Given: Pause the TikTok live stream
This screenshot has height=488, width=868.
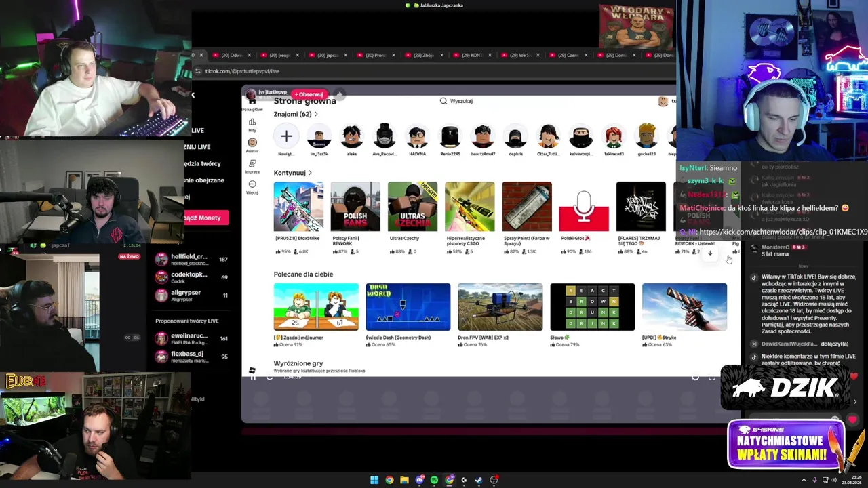Looking at the screenshot, I should tap(253, 377).
